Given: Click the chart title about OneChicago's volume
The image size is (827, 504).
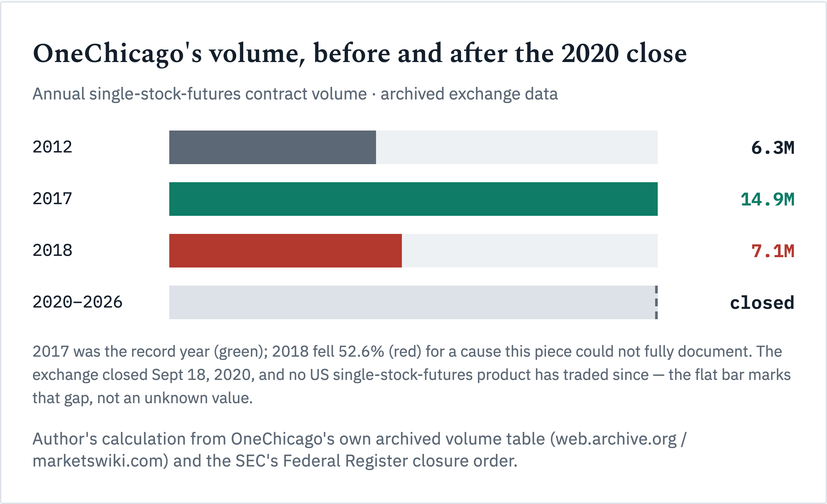Looking at the screenshot, I should click(360, 54).
